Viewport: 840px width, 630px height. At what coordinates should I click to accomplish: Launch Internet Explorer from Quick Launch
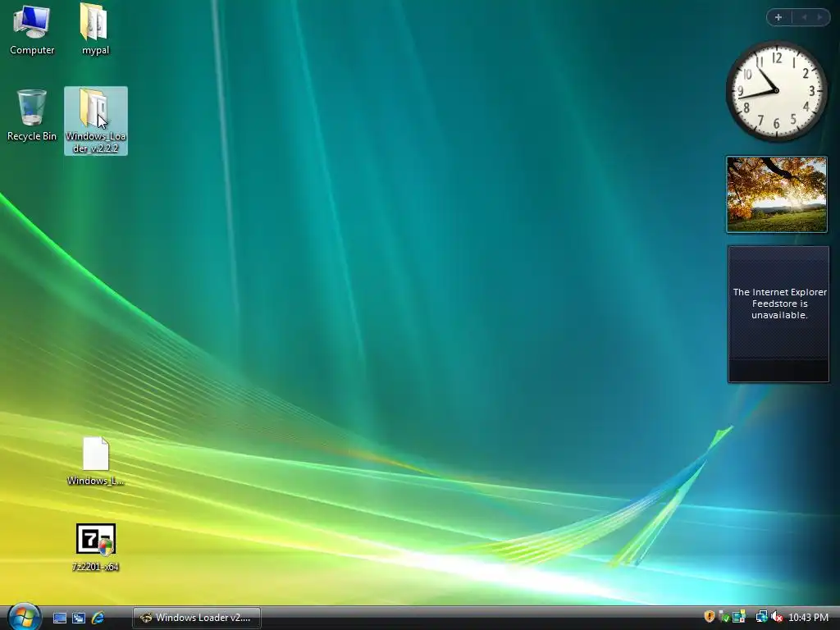tap(98, 618)
